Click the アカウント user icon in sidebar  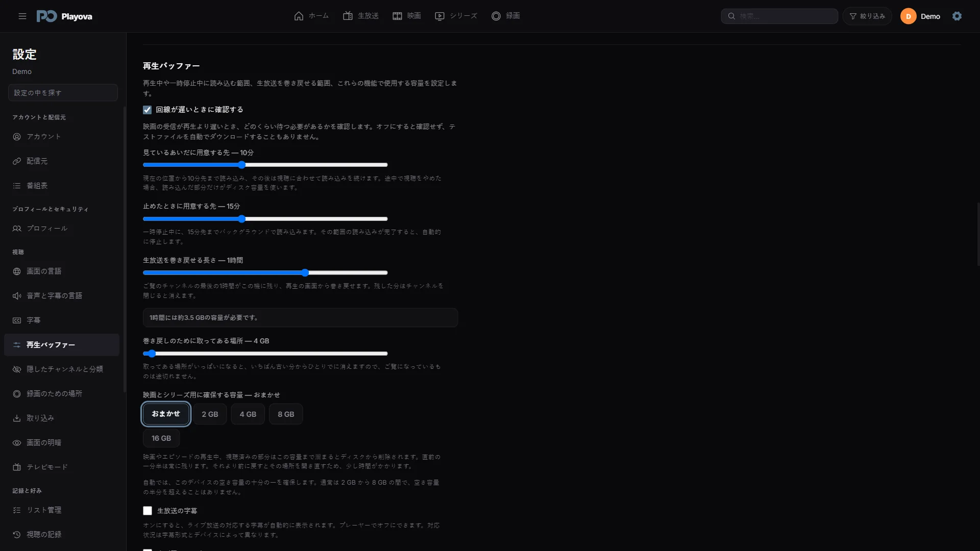click(x=17, y=137)
